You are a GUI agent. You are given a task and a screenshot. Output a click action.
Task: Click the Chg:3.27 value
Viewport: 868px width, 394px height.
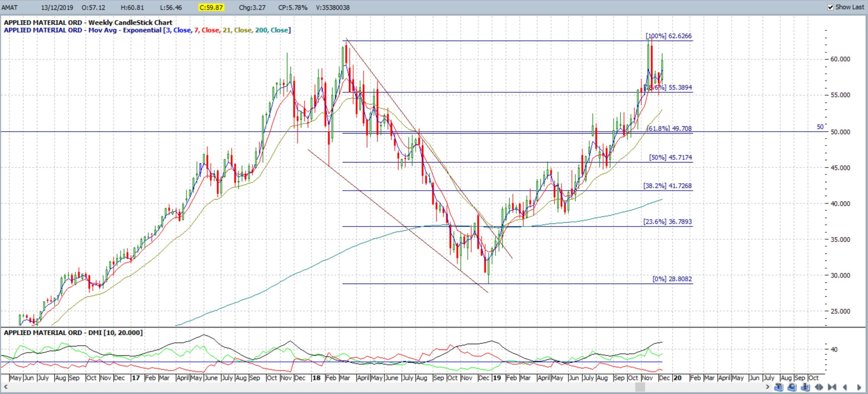tap(252, 7)
